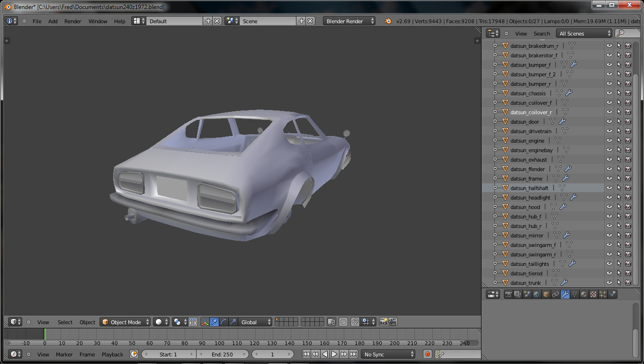644x364 pixels.
Task: Open the Blender Render engine dropdown
Action: 349,21
